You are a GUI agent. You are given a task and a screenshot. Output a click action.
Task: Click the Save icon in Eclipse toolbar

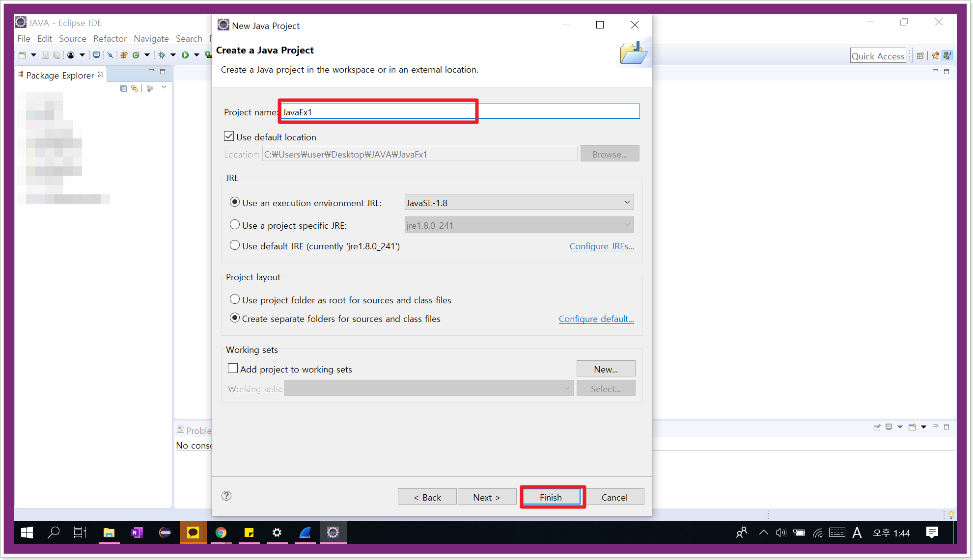(45, 55)
